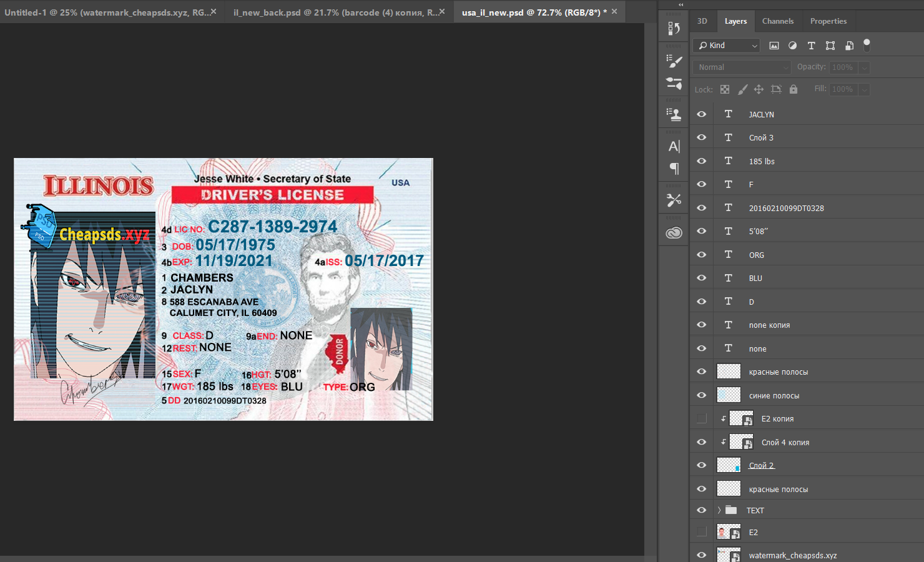
Task: Hide the BLU text layer
Action: point(702,278)
